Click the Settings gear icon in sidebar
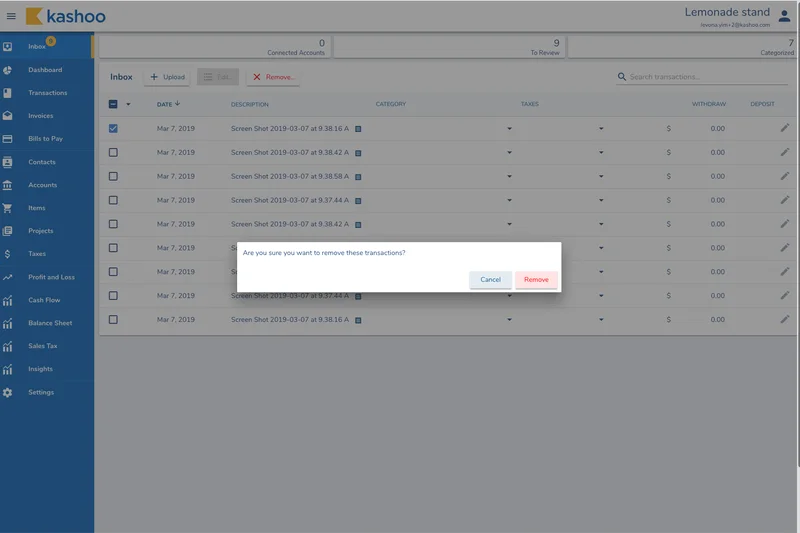 point(8,392)
